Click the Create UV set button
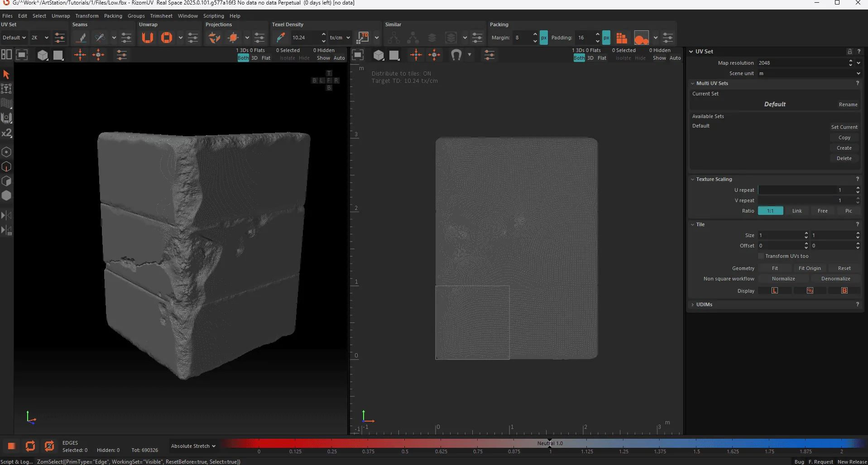868x465 pixels. (x=844, y=148)
